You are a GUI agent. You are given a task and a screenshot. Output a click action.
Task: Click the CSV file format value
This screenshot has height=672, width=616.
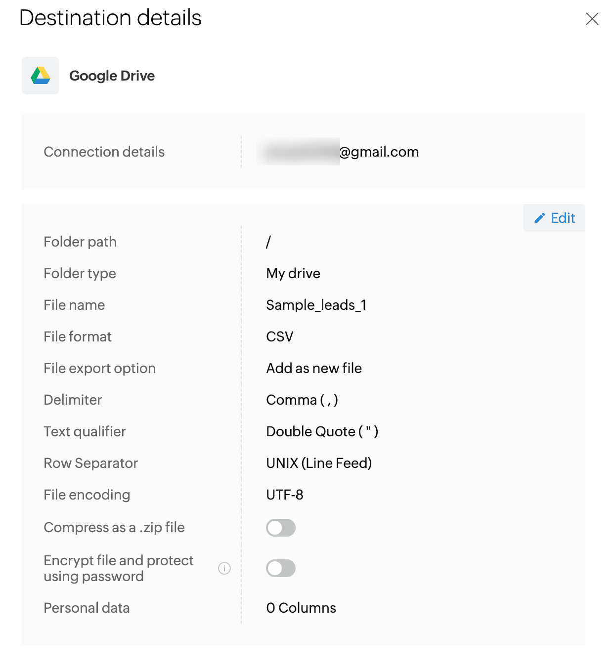point(280,336)
